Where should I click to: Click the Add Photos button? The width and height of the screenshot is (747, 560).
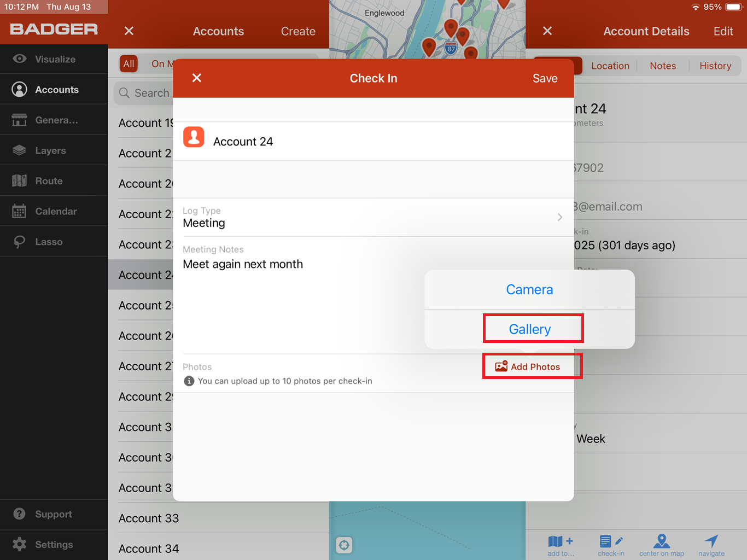[528, 366]
